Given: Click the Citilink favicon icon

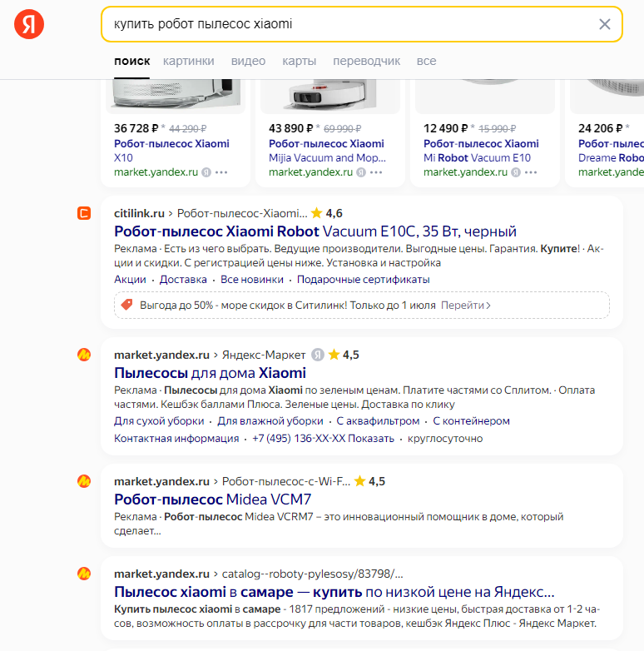Looking at the screenshot, I should 84,213.
